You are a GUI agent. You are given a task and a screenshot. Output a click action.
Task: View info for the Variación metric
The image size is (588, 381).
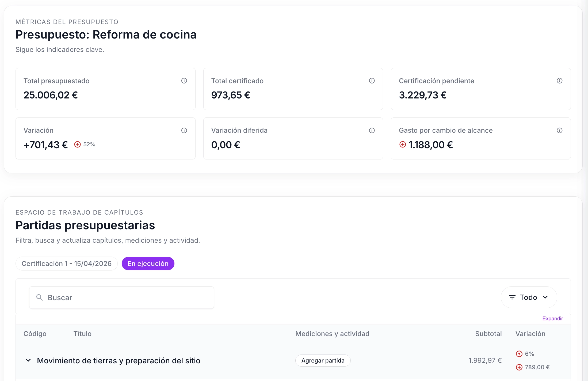tap(184, 130)
